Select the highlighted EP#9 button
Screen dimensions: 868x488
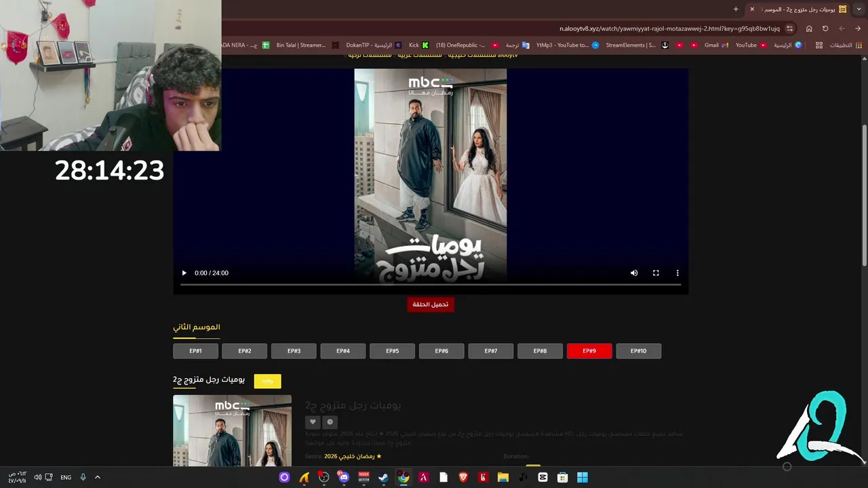point(589,351)
